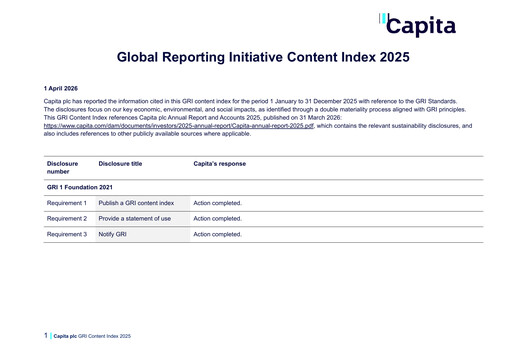Click 'Action completed.' in the Requirement 2 row
The width and height of the screenshot is (512, 362).
tap(218, 219)
